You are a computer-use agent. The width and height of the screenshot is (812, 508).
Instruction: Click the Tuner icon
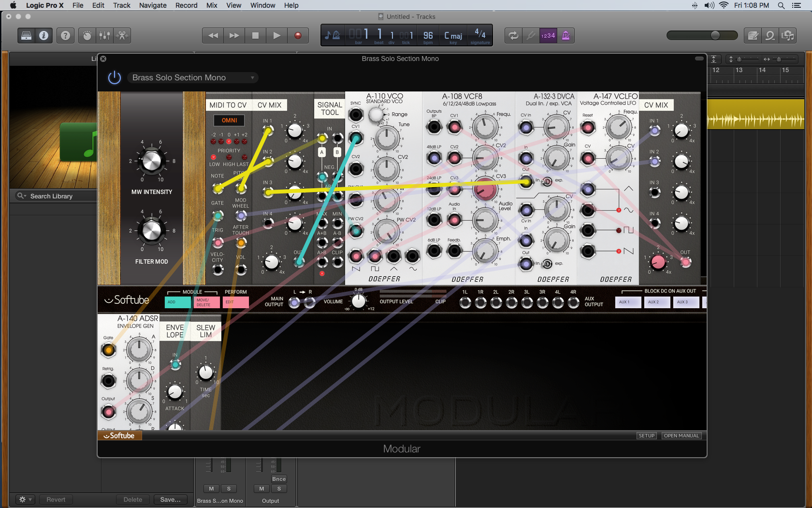tap(531, 35)
